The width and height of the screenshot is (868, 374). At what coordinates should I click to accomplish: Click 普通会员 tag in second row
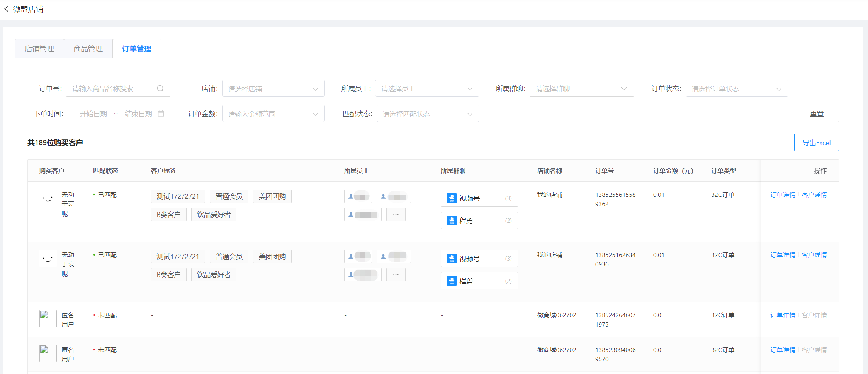pos(229,256)
